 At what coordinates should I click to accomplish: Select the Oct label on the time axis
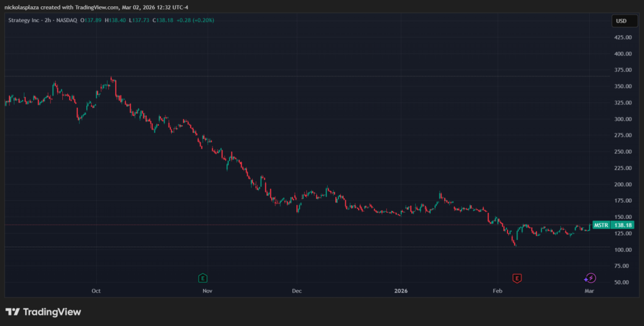[96, 291]
